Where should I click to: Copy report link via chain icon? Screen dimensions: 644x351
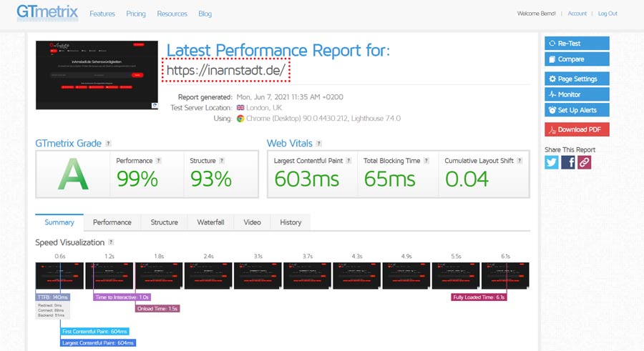pos(585,162)
